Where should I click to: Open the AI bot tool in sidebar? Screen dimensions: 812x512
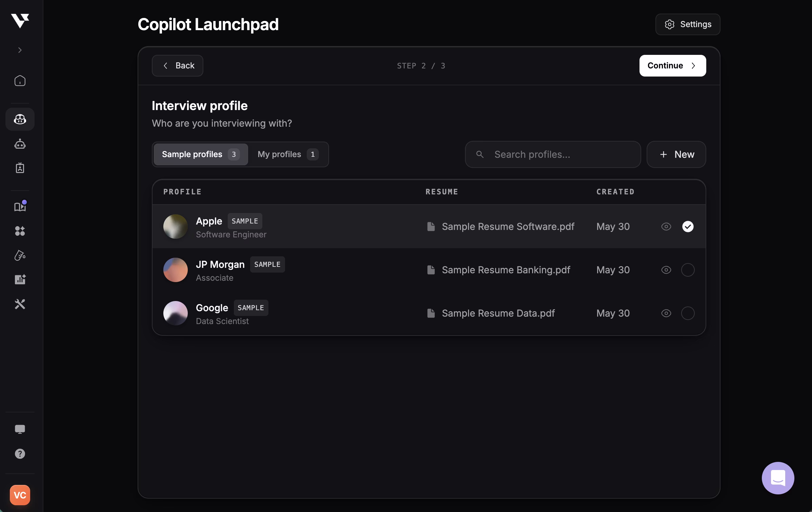point(20,144)
